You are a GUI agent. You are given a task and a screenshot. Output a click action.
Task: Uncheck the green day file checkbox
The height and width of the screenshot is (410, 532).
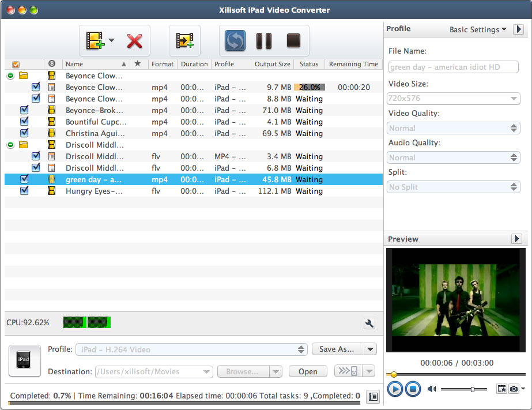point(24,179)
